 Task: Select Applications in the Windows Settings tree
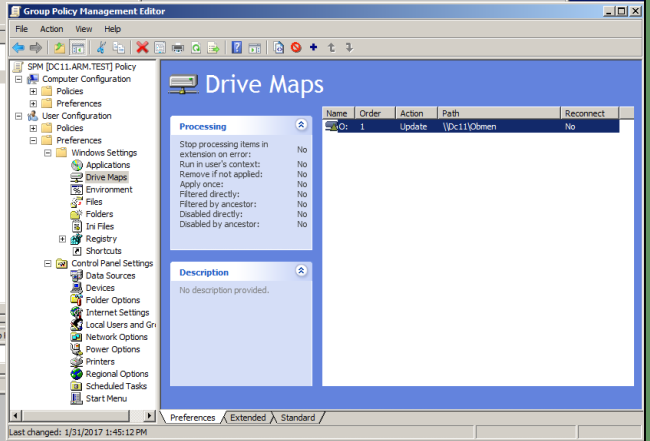[108, 165]
